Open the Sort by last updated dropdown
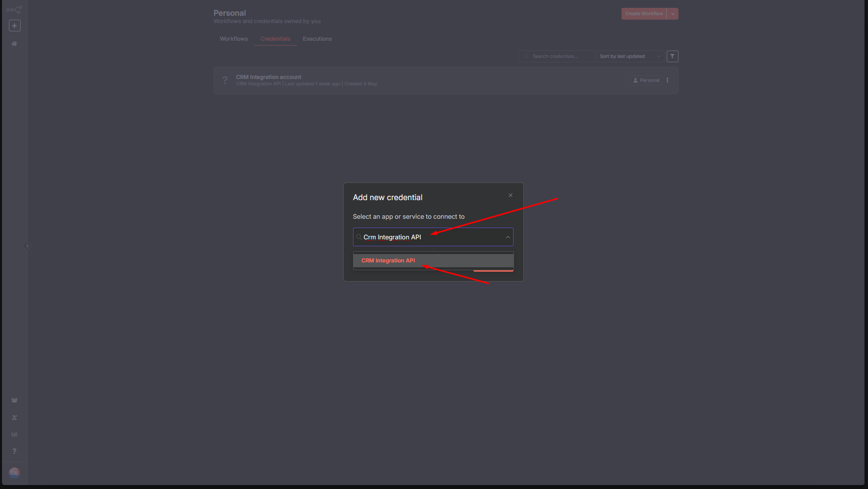This screenshot has width=868, height=489. (630, 56)
